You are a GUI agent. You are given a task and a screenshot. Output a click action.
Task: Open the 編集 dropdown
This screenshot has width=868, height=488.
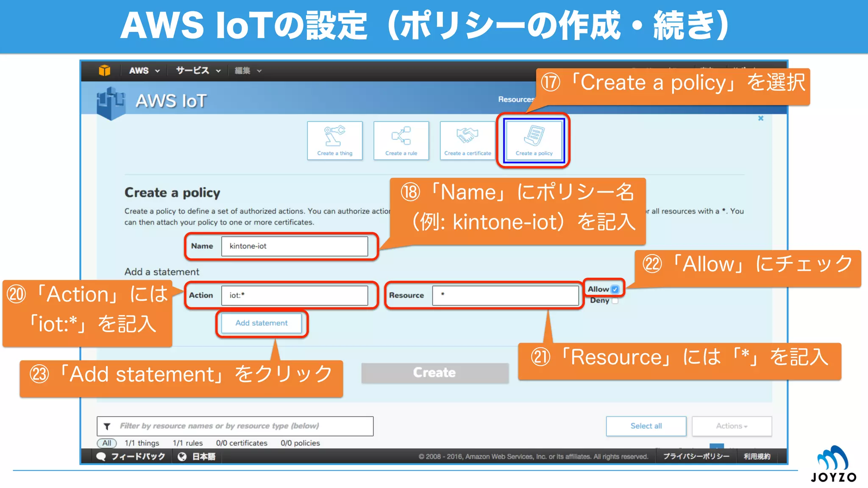(x=248, y=71)
